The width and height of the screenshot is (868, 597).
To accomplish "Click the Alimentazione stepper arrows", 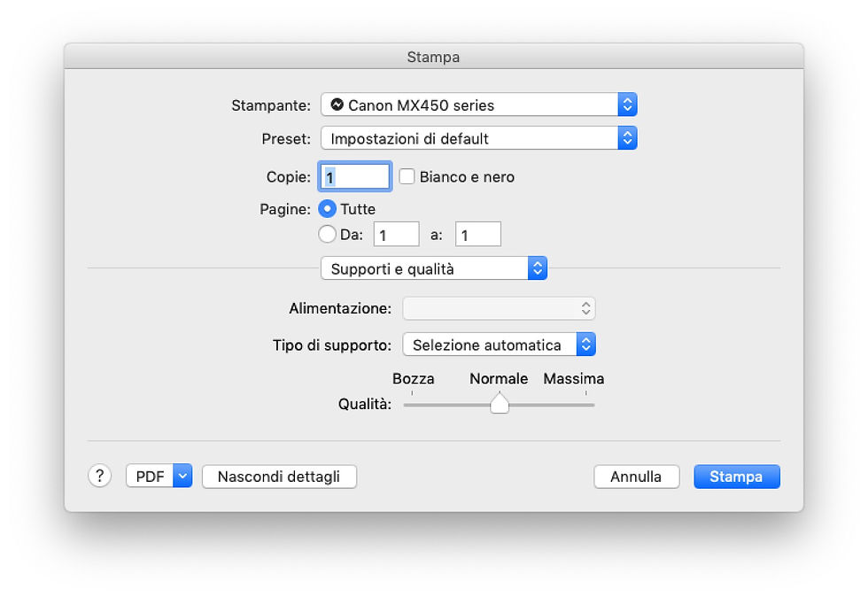I will point(585,308).
